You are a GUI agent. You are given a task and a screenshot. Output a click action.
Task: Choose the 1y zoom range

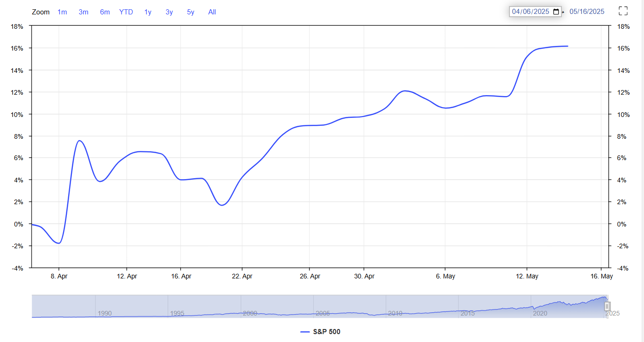point(148,12)
